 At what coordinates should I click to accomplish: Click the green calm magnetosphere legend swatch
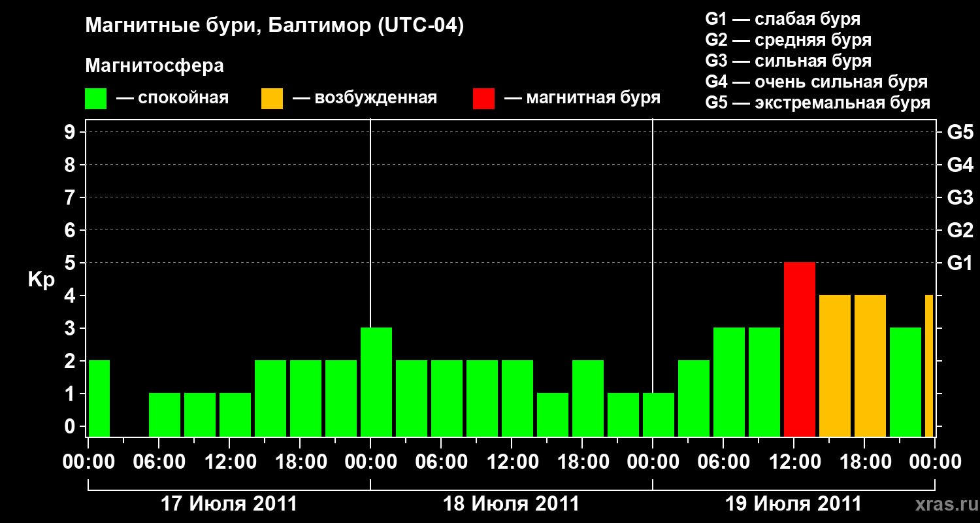click(x=95, y=99)
